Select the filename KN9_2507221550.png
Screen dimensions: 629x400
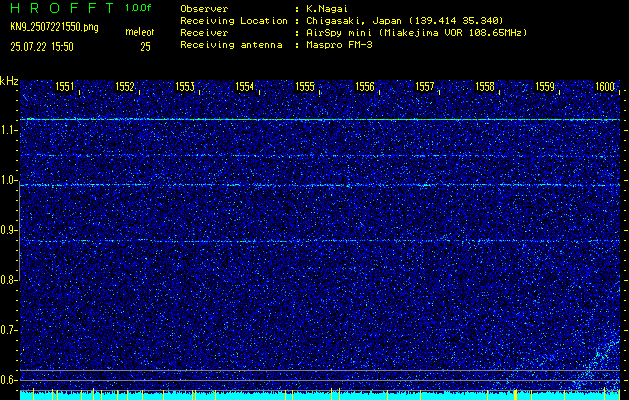[x=54, y=27]
